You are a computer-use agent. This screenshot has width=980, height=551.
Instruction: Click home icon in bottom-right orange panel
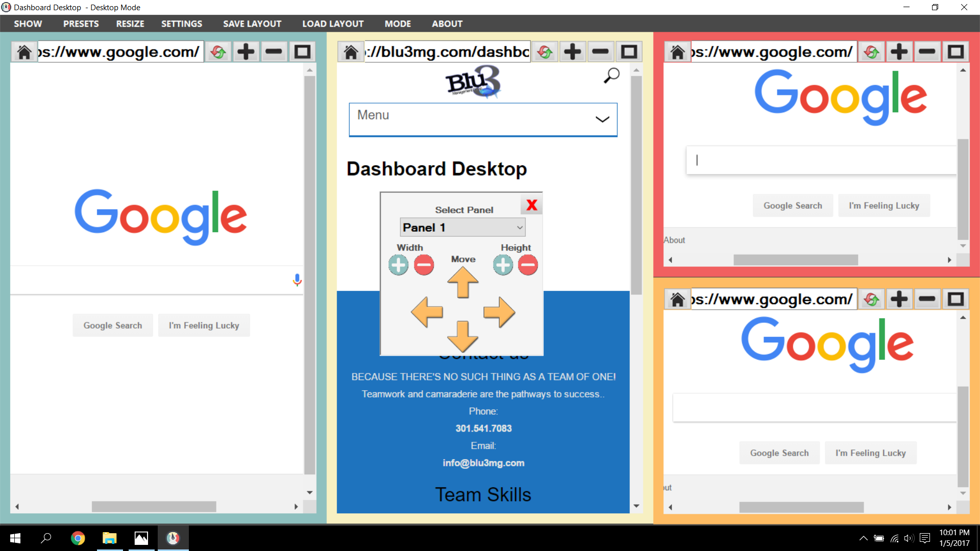tap(677, 299)
